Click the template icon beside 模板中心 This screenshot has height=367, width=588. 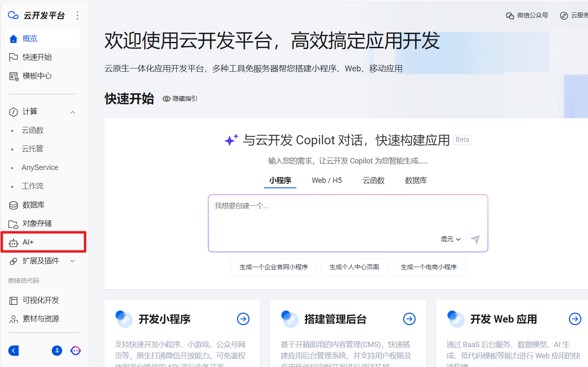14,76
